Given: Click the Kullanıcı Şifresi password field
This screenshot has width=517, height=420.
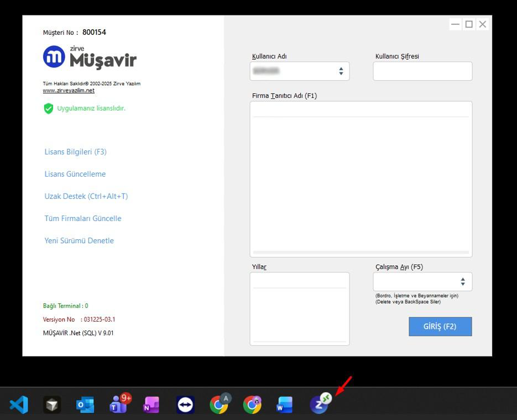Looking at the screenshot, I should 422,71.
